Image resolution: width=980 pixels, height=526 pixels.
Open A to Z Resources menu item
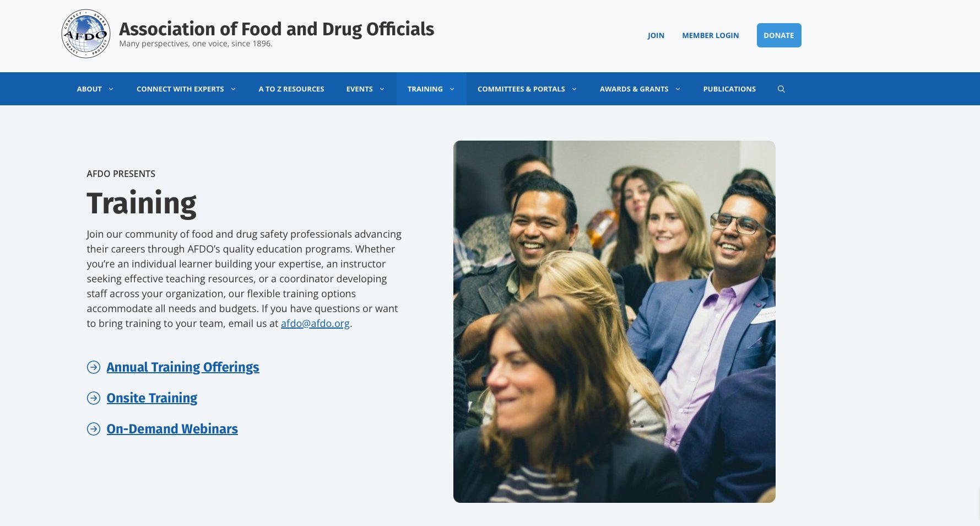tap(291, 89)
